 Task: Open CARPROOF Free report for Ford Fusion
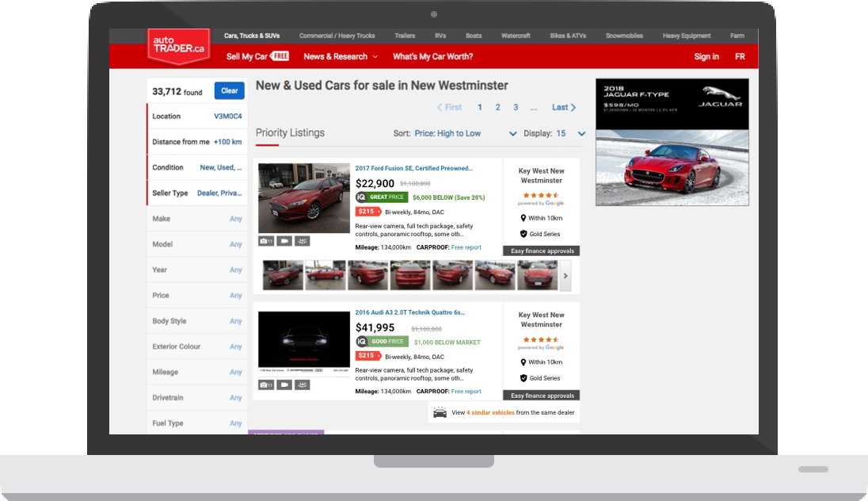coord(466,248)
